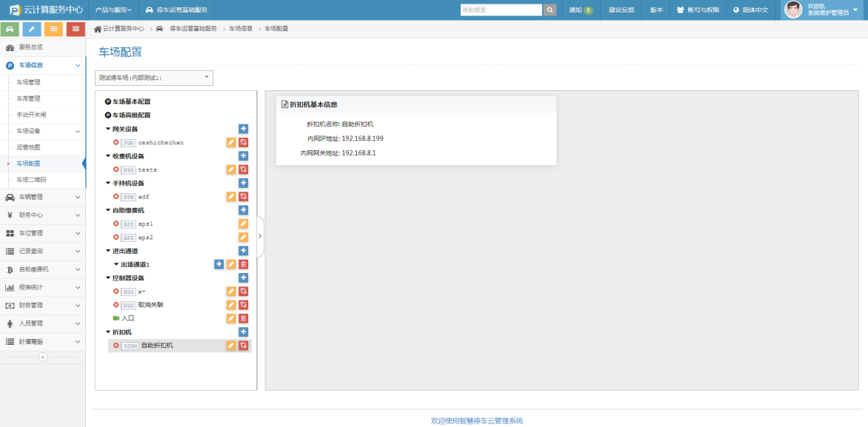Open 通知 notifications

pos(580,10)
